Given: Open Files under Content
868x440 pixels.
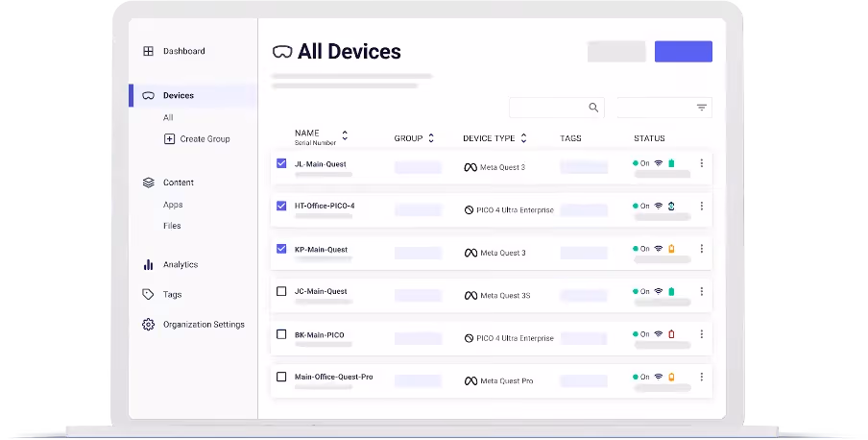Looking at the screenshot, I should tap(172, 226).
